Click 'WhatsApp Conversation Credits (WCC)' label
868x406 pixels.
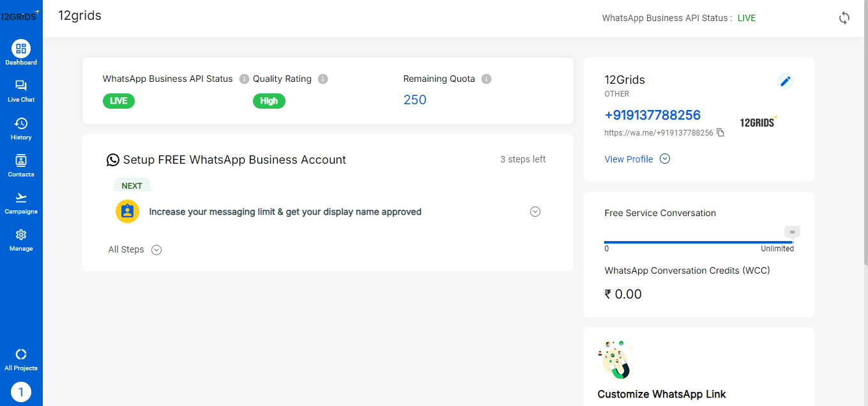(x=687, y=270)
